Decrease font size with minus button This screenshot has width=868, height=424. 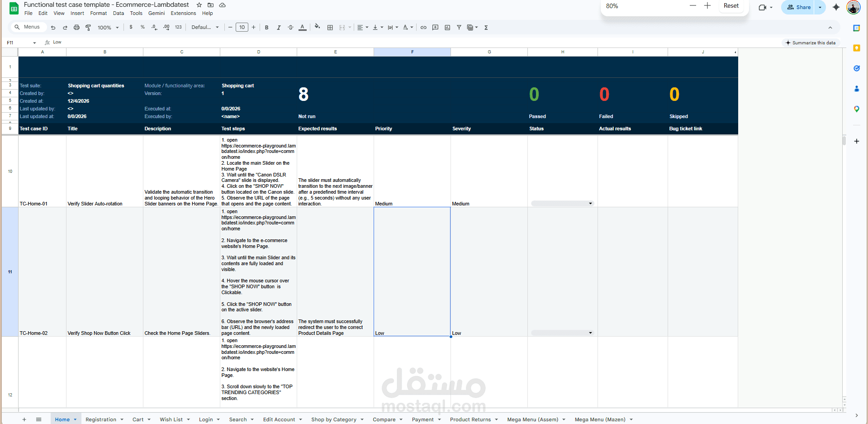click(x=230, y=28)
